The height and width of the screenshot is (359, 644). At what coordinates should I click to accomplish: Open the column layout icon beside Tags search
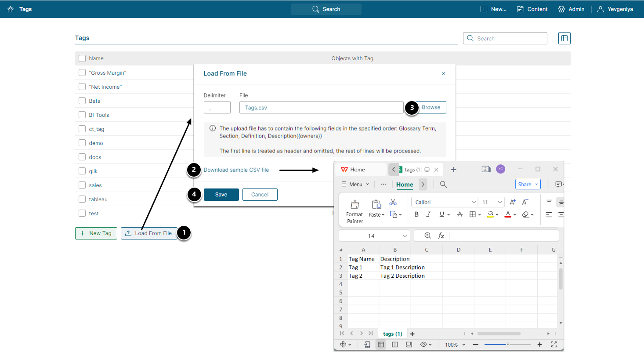tap(564, 38)
